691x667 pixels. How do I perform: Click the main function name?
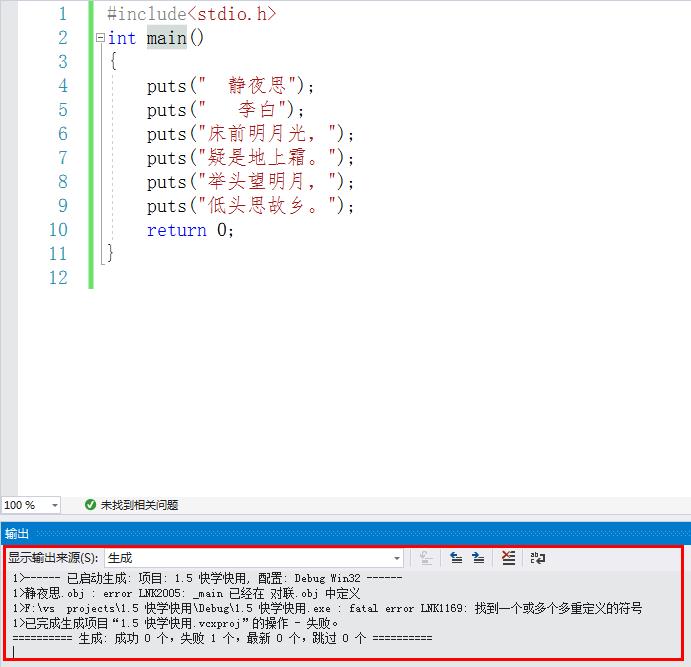167,38
